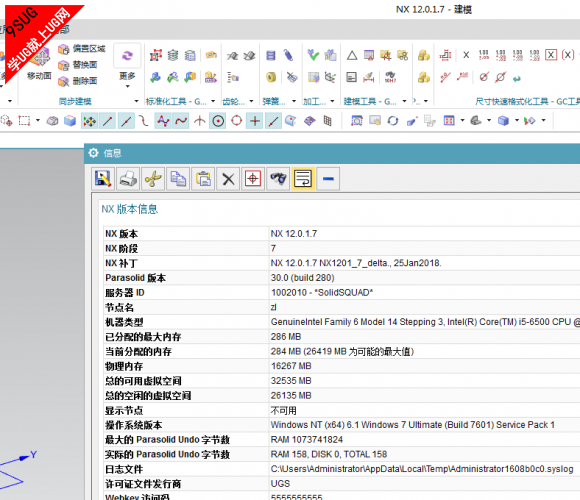Image resolution: width=580 pixels, height=500 pixels.
Task: Toggle the Existing Point plus snap option
Action: pos(255,121)
